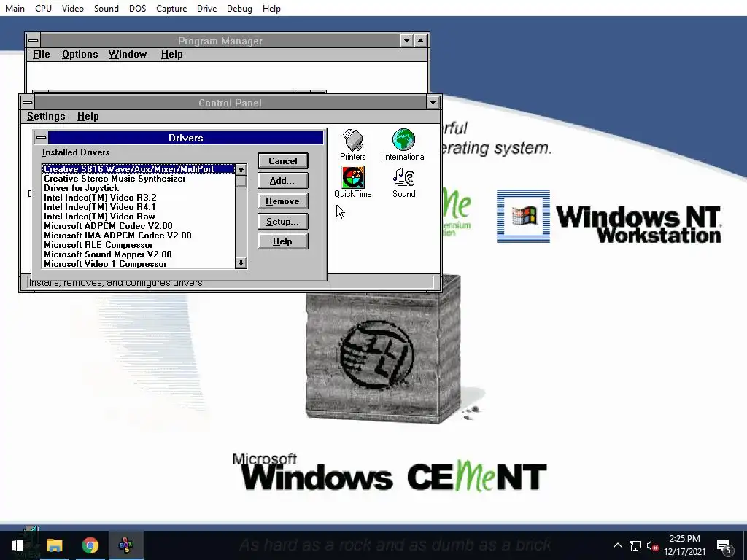747x560 pixels.
Task: Select Driver for Joystick entry
Action: coord(139,188)
